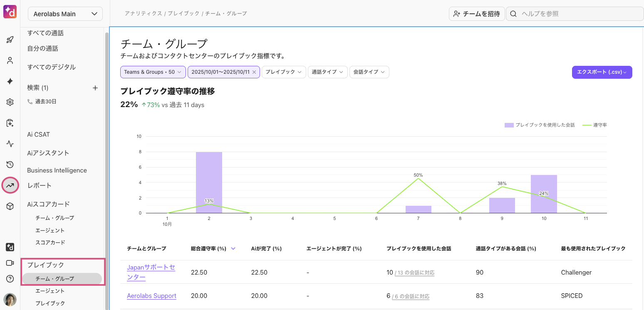This screenshot has height=310, width=644.
Task: Open the Ai sparkle icon in the left rail
Action: click(10, 81)
